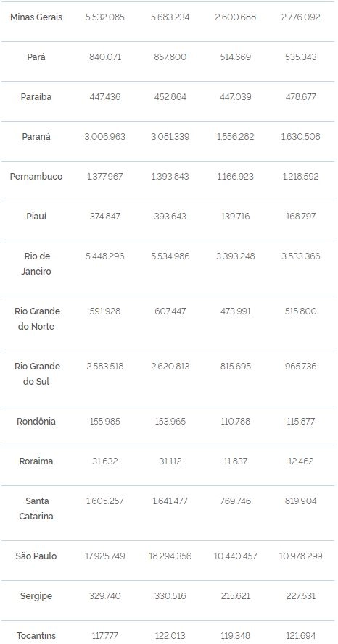Select the Roraima value 31.632
The width and height of the screenshot is (338, 644).
105,461
